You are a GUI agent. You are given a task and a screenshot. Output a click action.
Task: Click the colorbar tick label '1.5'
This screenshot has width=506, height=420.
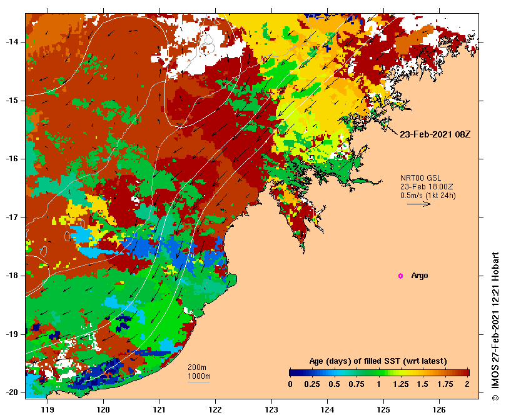[x=422, y=384]
